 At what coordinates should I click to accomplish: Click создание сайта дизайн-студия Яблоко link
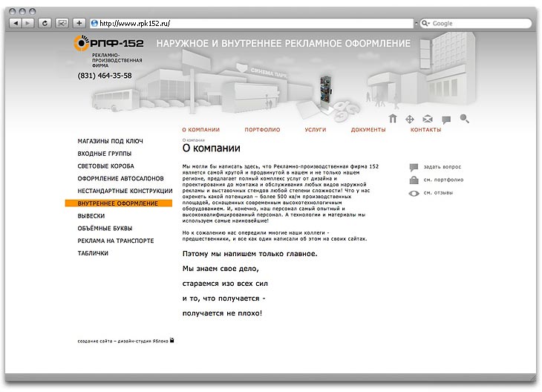click(123, 342)
